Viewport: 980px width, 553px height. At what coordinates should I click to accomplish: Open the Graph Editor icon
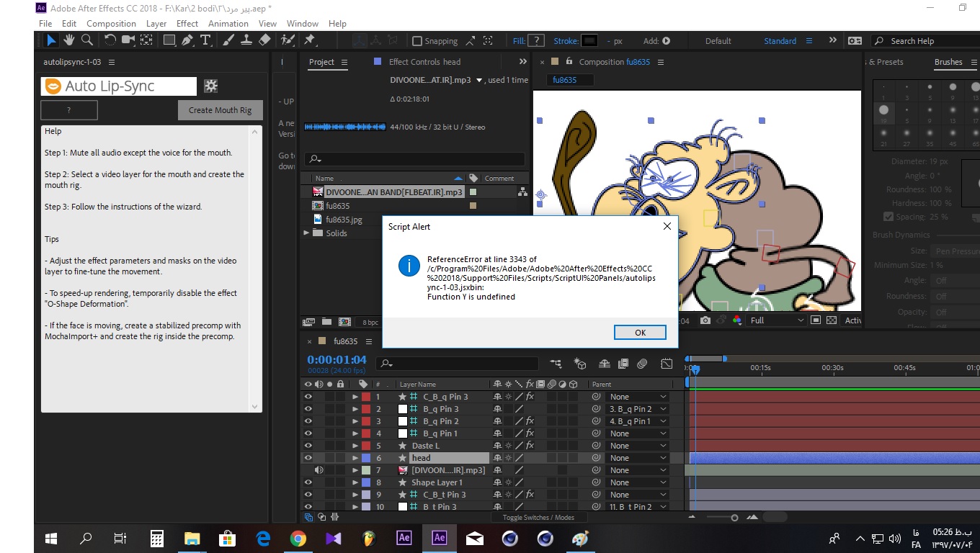click(x=667, y=364)
